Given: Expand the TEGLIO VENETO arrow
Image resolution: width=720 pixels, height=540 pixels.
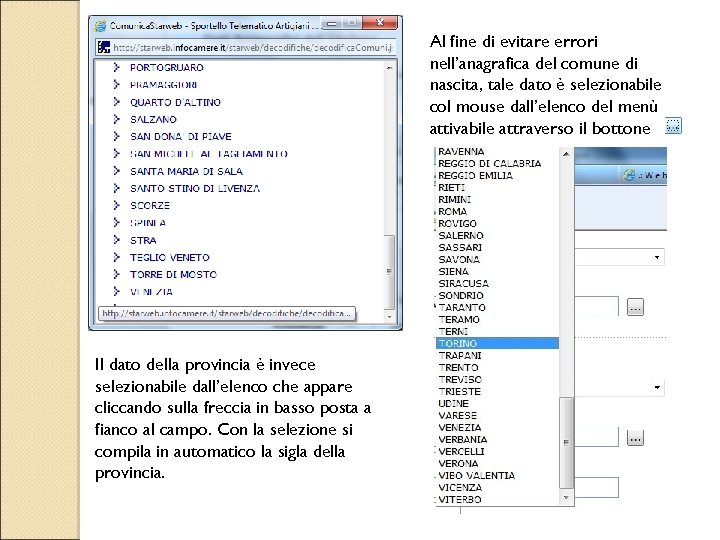Looking at the screenshot, I should (116, 257).
